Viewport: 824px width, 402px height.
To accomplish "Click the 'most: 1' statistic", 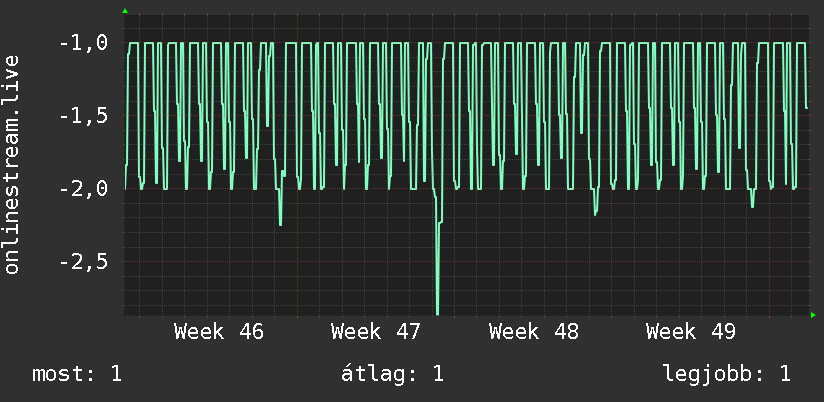I will [x=77, y=374].
